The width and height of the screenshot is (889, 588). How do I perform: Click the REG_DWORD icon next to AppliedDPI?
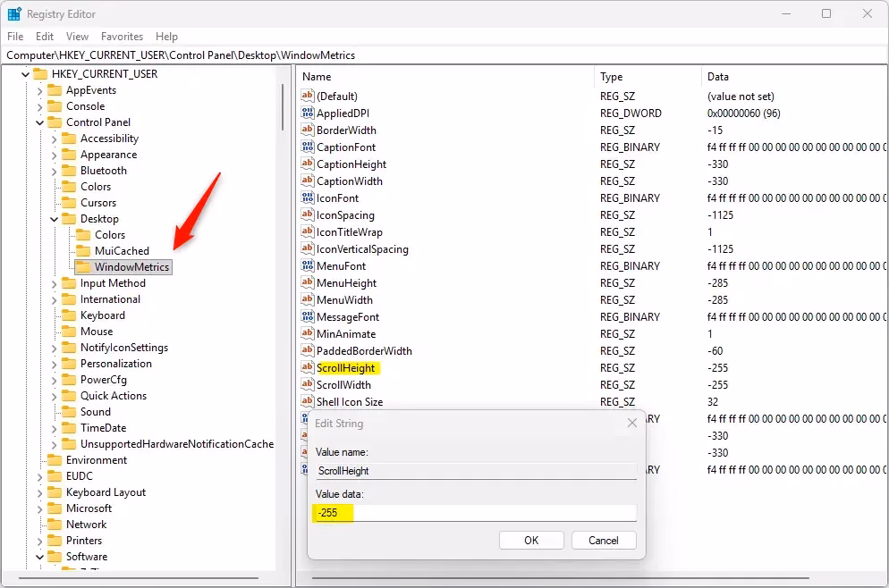click(309, 113)
